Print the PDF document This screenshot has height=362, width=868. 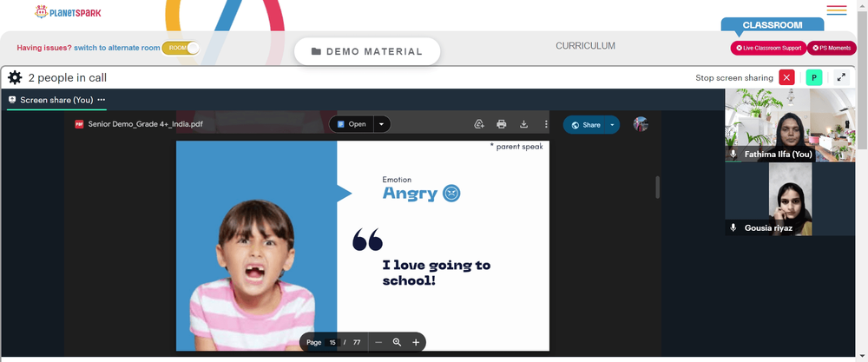pos(502,124)
